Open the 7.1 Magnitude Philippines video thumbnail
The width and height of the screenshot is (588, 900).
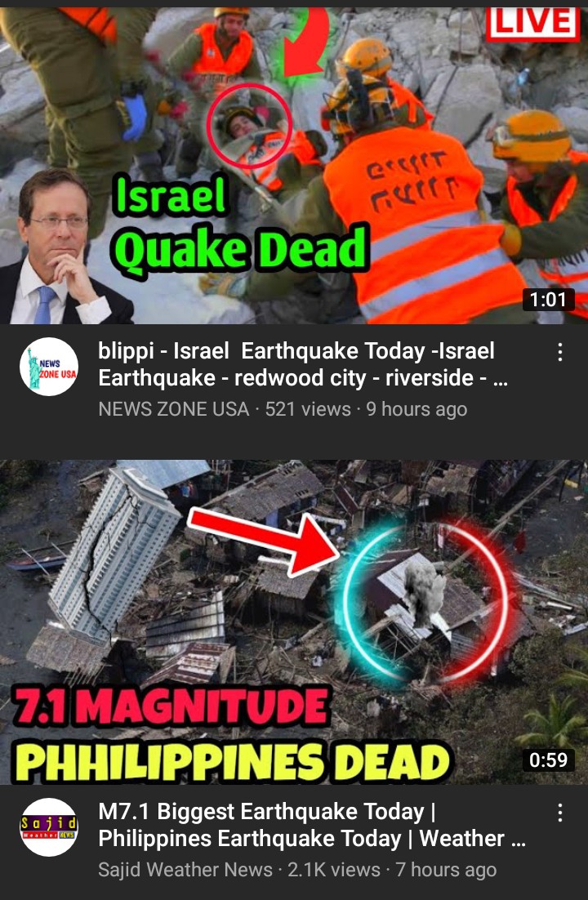pyautogui.click(x=294, y=622)
